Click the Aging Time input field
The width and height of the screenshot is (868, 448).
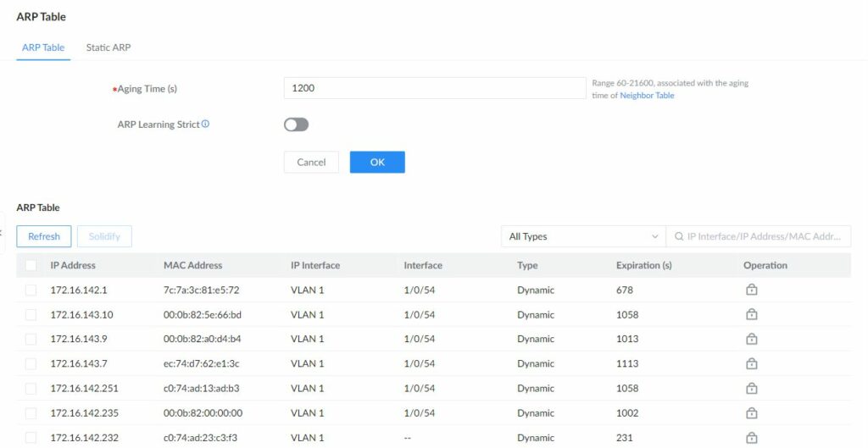(x=435, y=88)
